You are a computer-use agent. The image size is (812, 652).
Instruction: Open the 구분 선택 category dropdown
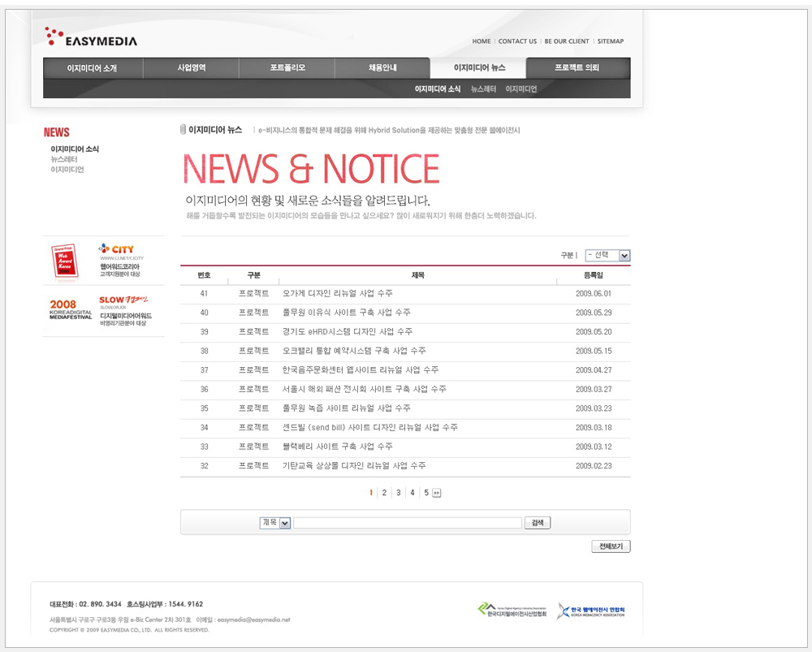(x=607, y=256)
